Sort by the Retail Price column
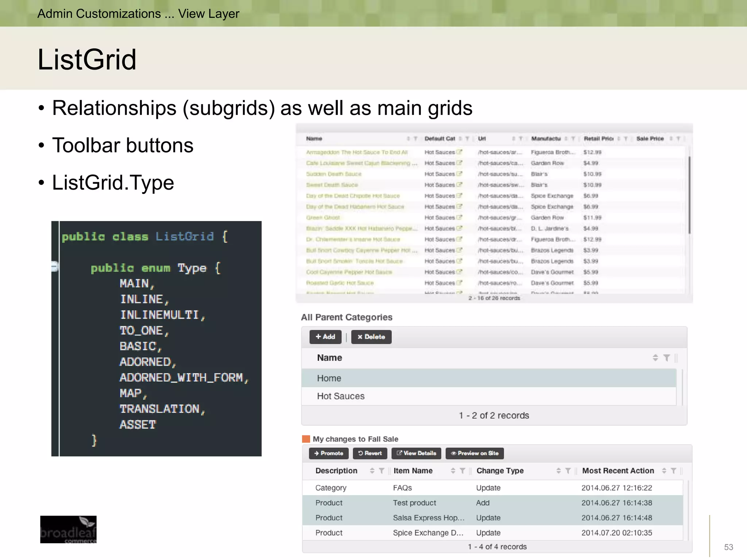 point(619,139)
